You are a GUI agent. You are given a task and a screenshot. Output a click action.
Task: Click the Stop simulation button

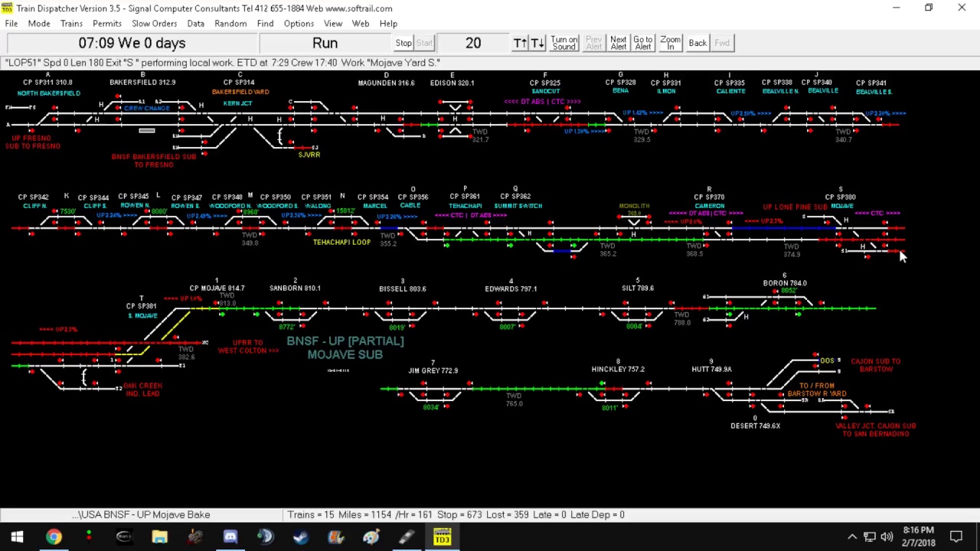403,43
